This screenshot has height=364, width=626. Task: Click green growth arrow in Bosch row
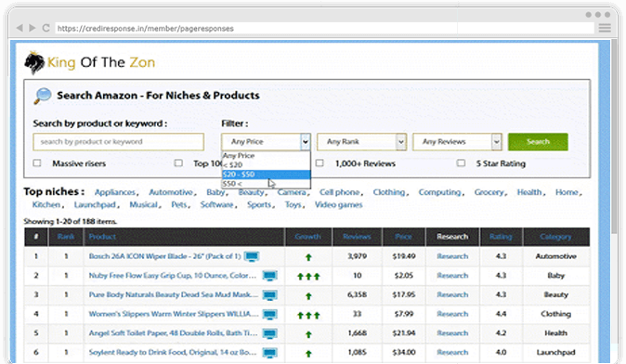tap(308, 257)
